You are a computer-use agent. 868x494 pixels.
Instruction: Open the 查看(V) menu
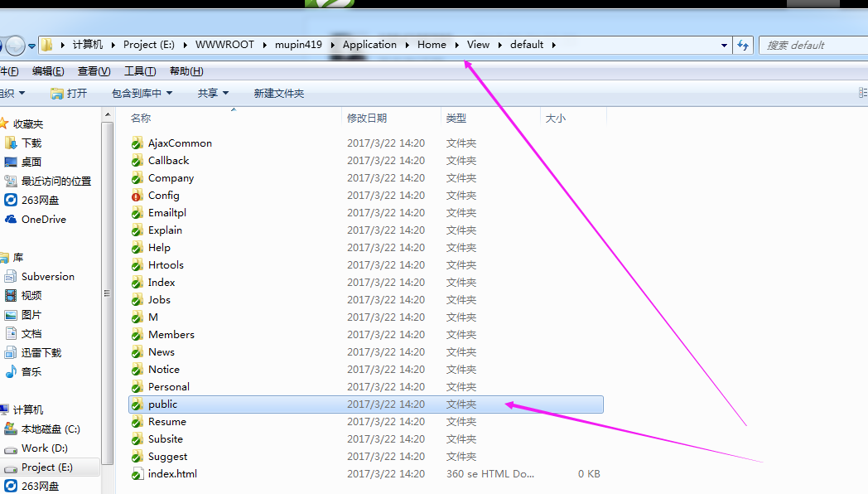[x=94, y=71]
